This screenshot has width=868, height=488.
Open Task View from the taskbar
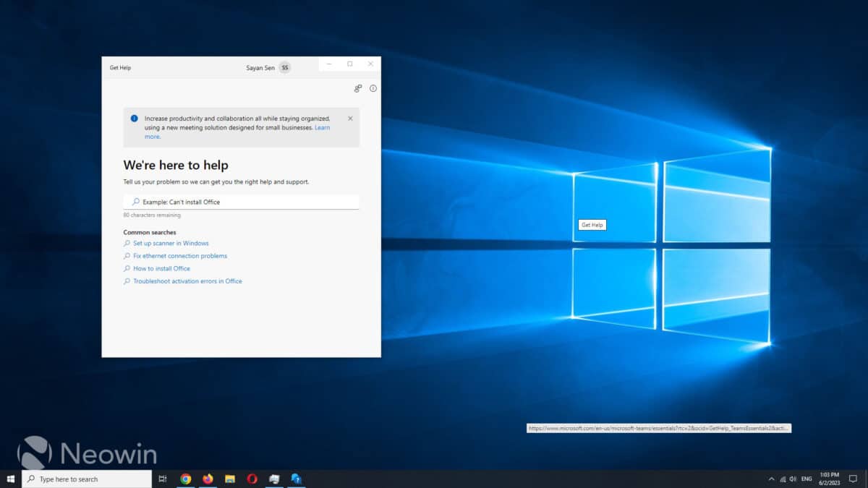163,479
